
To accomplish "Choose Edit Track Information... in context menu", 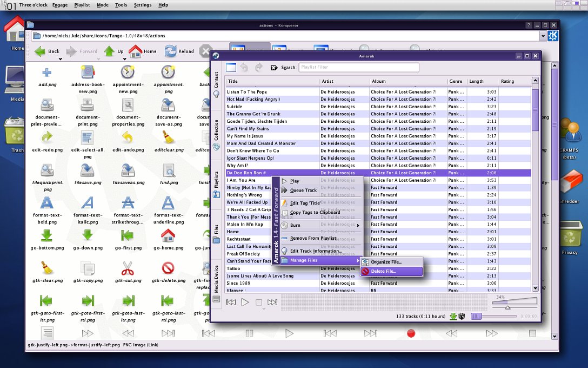I will [320, 251].
